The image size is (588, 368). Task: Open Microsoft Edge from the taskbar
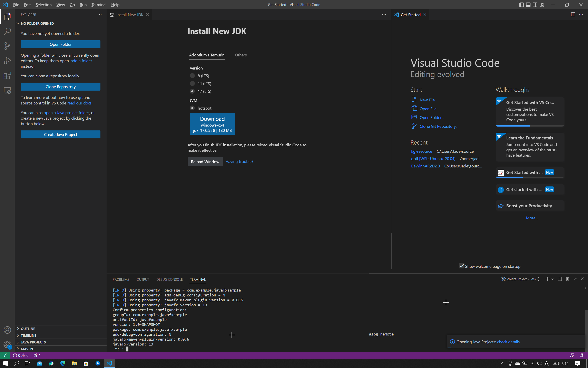coord(63,363)
